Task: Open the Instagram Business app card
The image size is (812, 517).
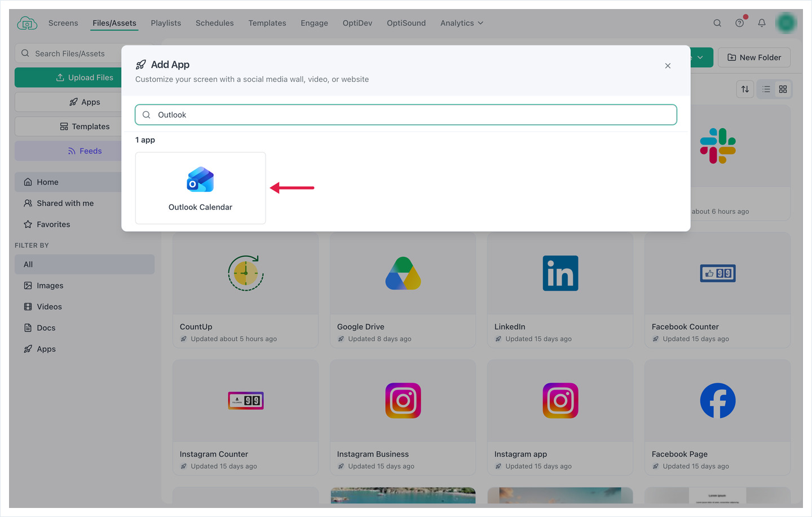Action: pyautogui.click(x=403, y=418)
